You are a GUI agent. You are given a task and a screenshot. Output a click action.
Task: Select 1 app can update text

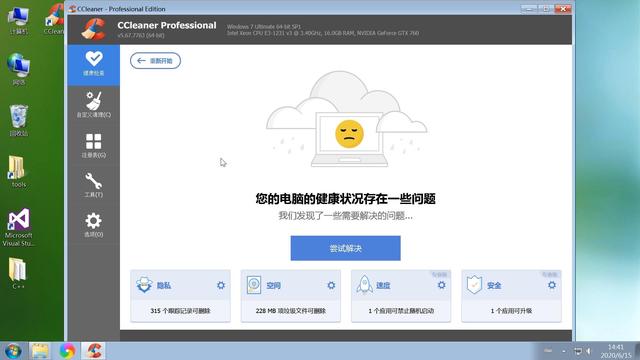pyautogui.click(x=511, y=311)
